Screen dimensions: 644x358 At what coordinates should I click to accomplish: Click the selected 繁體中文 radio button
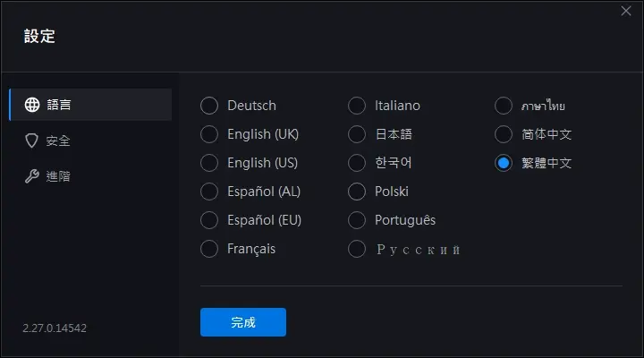click(503, 163)
